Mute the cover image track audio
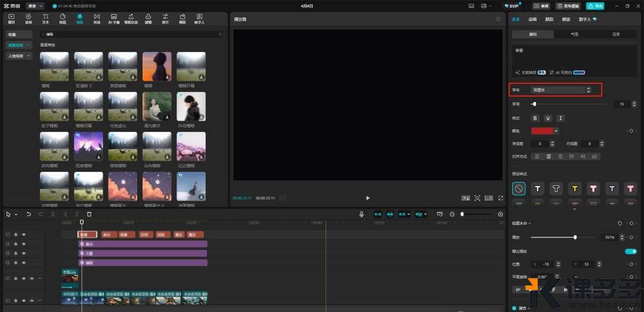 (x=32, y=278)
